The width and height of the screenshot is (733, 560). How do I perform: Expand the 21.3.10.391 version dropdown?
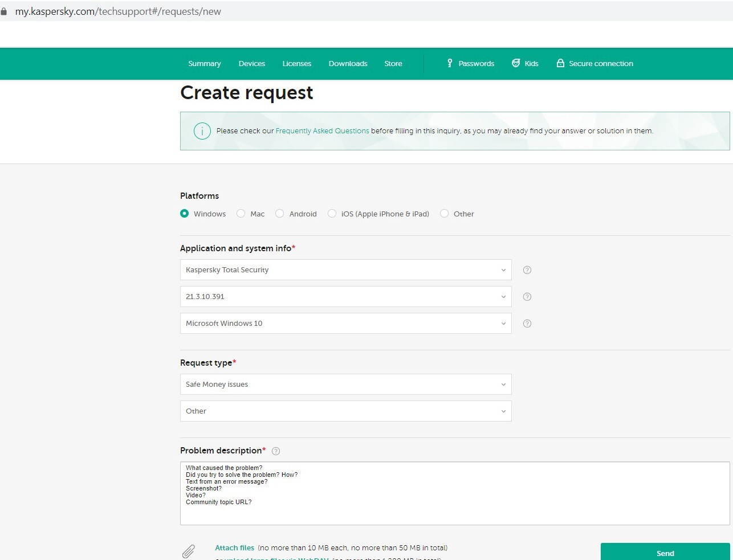click(x=345, y=297)
